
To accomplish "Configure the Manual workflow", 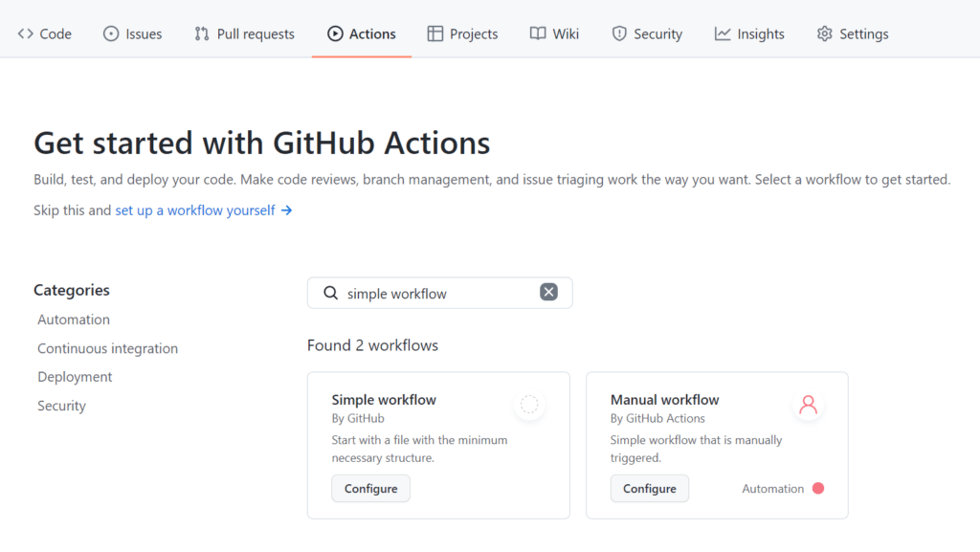I will pyautogui.click(x=649, y=489).
